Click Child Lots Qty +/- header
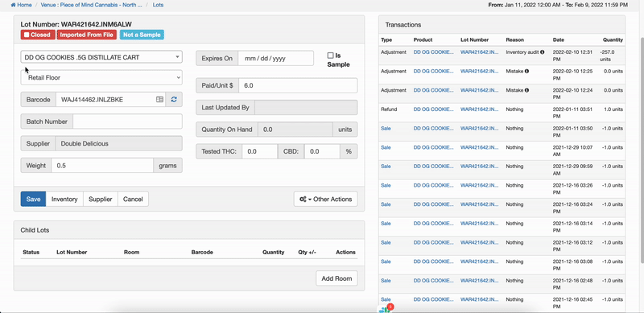 point(307,252)
